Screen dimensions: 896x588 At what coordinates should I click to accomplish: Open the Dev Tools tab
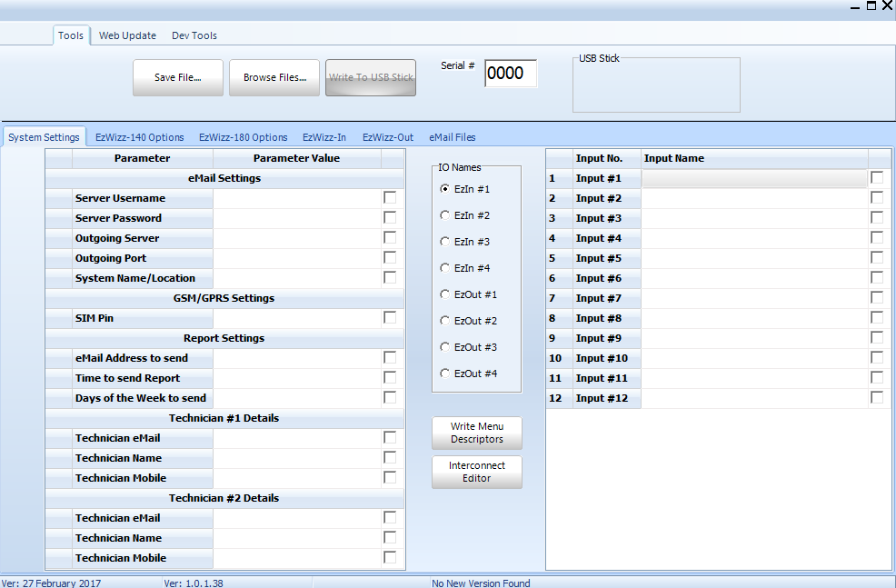pyautogui.click(x=194, y=35)
